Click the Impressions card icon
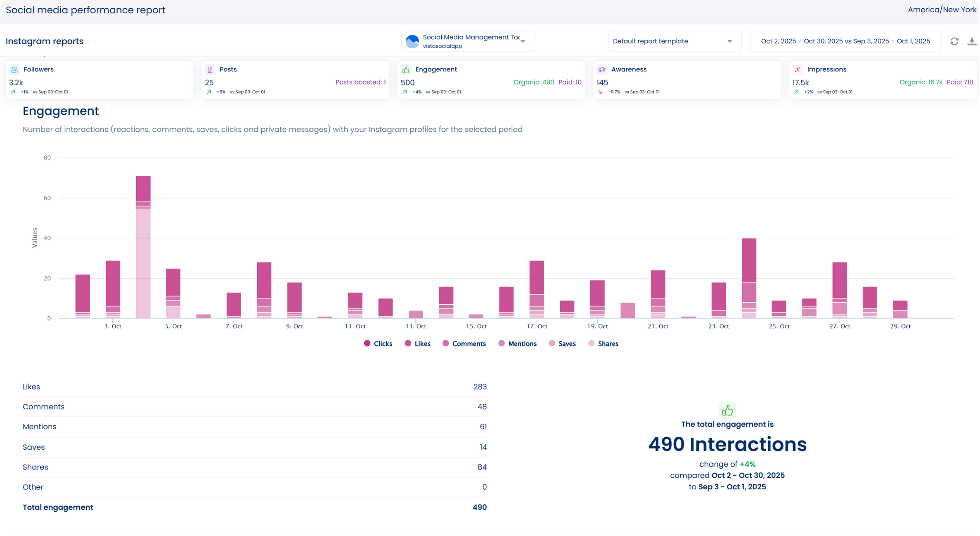 pyautogui.click(x=798, y=70)
